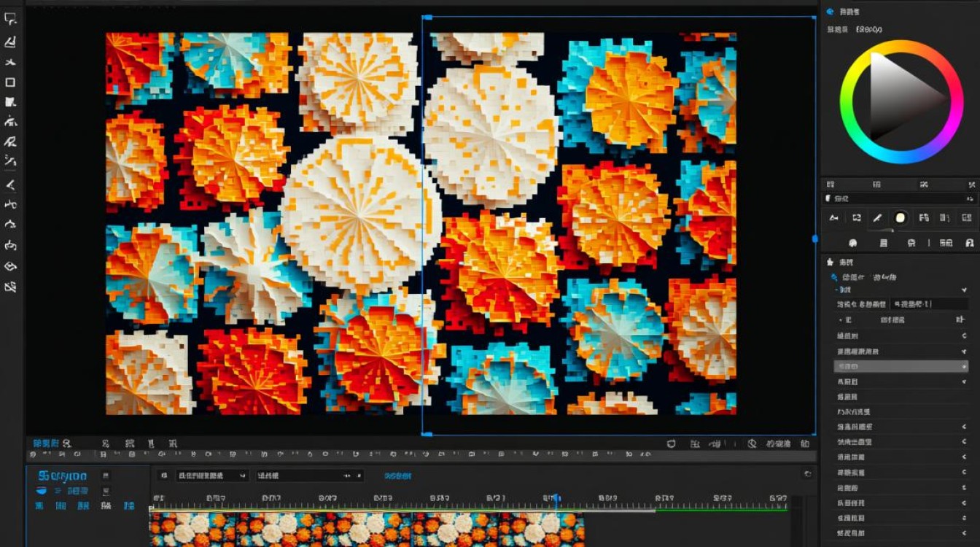Viewport: 980px width, 547px height.
Task: Toggle the lower small square in timeline track header
Action: 106,492
